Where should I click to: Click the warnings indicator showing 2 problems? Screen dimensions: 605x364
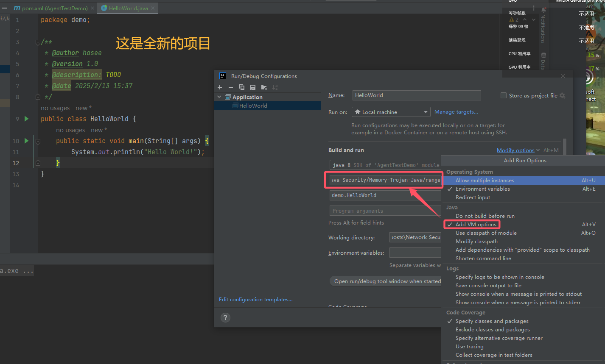[514, 19]
